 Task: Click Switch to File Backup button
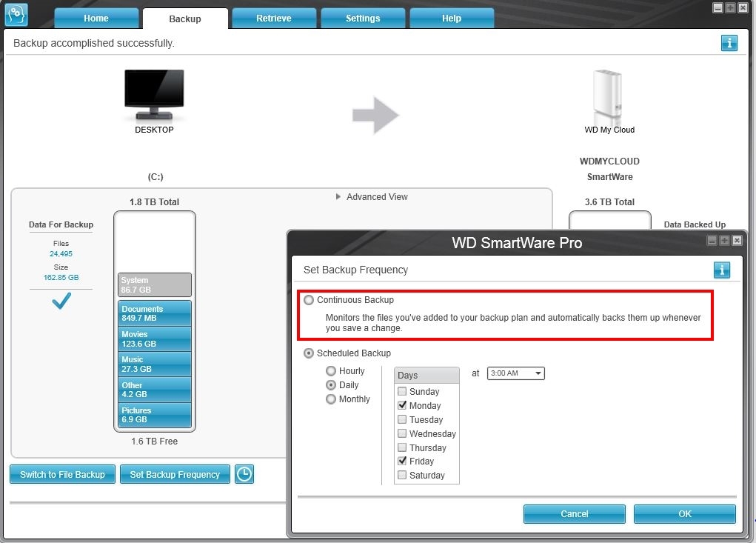coord(63,474)
